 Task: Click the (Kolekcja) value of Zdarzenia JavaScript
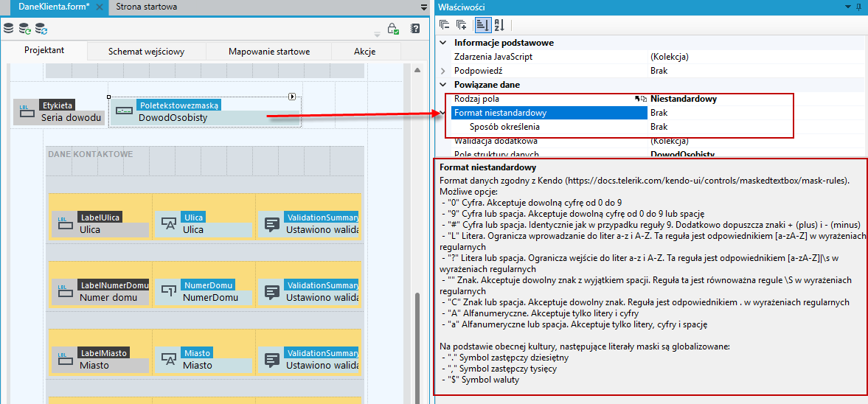(x=670, y=57)
